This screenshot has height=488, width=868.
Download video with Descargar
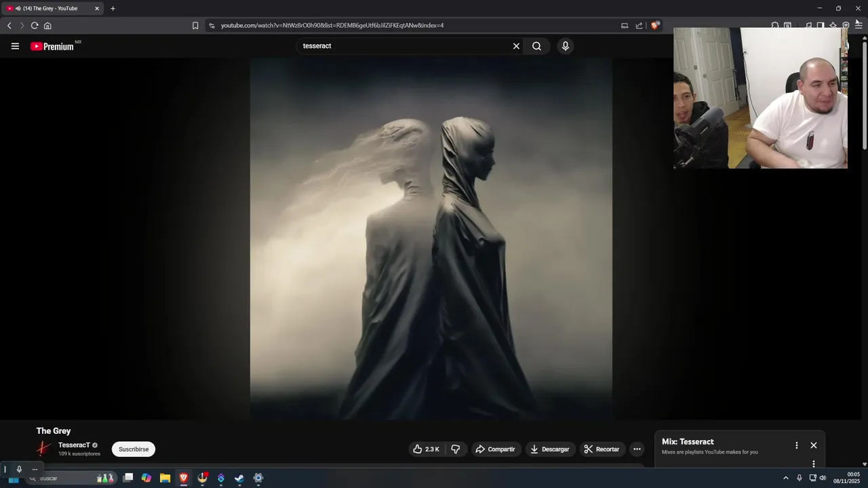click(x=550, y=449)
